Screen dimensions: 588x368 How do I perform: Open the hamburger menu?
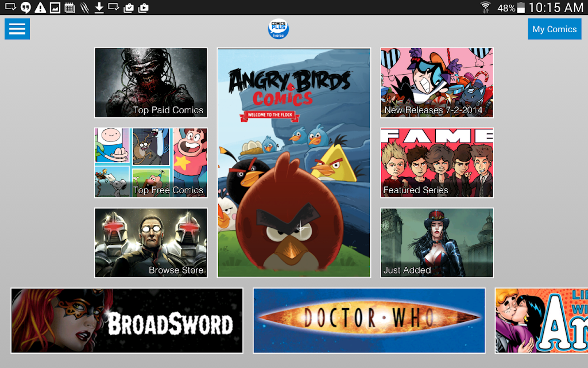point(17,29)
